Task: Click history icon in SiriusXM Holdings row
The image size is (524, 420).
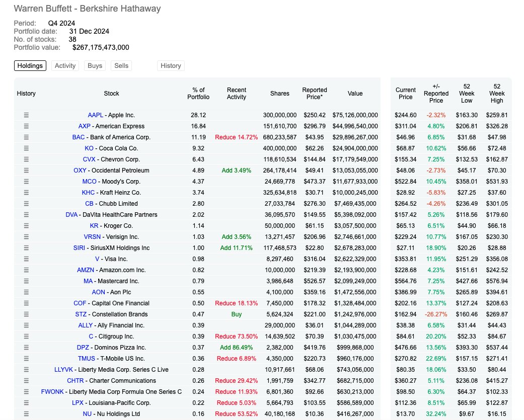Action: (x=26, y=248)
